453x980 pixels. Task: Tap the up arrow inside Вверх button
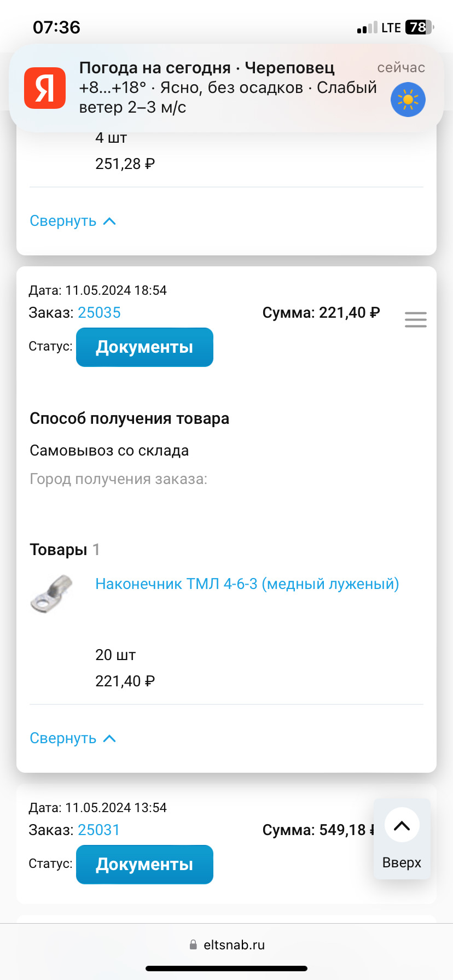pos(402,825)
